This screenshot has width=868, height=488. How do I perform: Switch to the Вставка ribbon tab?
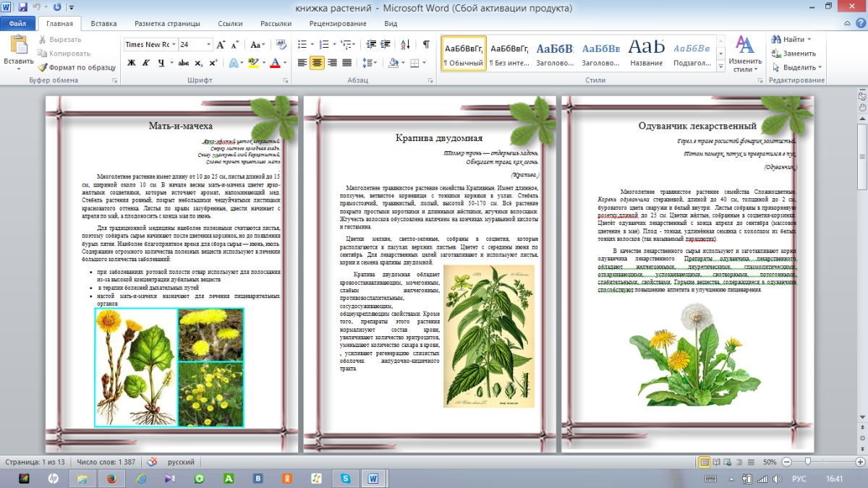click(103, 24)
